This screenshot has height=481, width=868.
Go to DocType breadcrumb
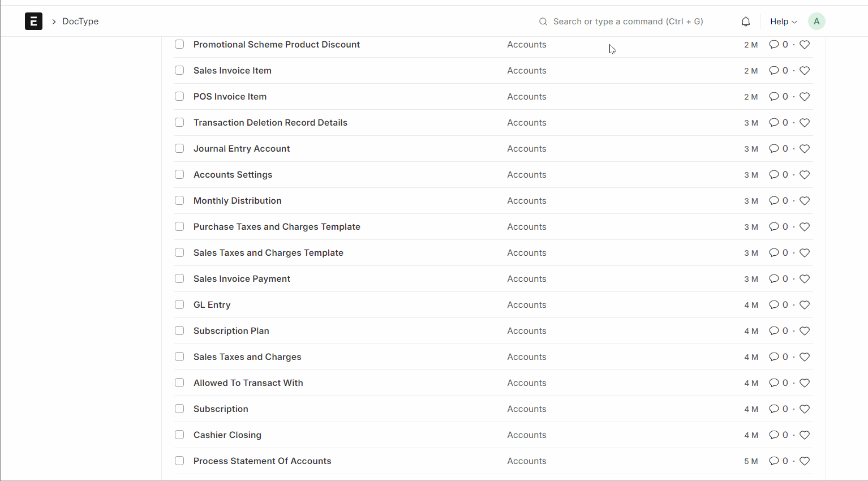click(80, 22)
